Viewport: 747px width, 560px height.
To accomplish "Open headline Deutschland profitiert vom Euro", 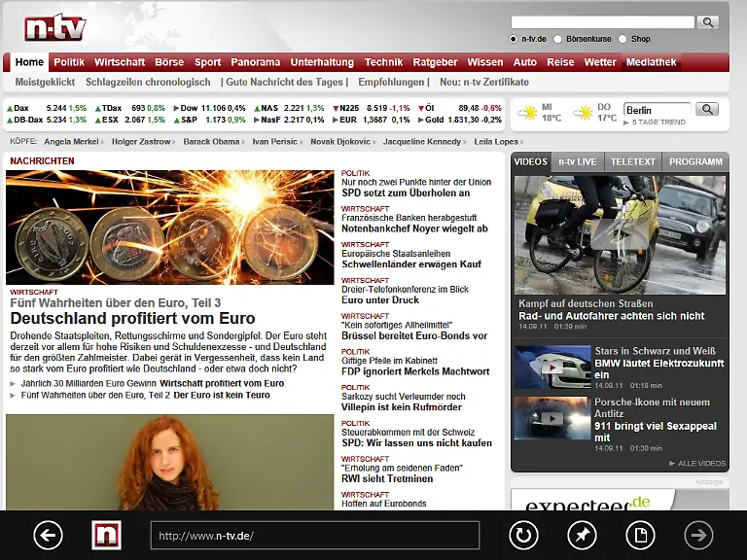I will coord(132,318).
